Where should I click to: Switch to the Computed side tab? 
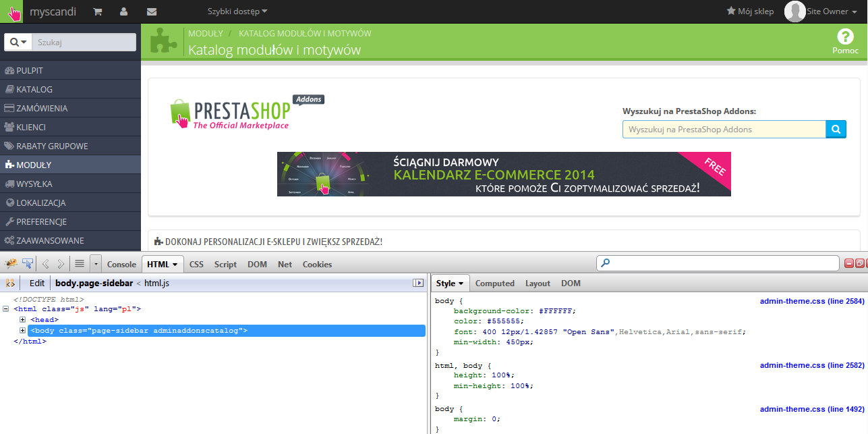494,283
